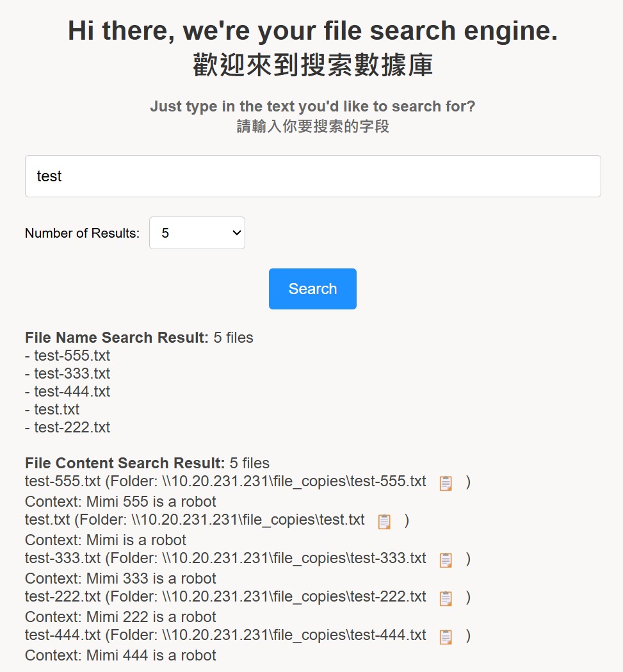The width and height of the screenshot is (623, 672).
Task: Click the "Context: Mimi 222 is a robot" line
Action: [120, 617]
